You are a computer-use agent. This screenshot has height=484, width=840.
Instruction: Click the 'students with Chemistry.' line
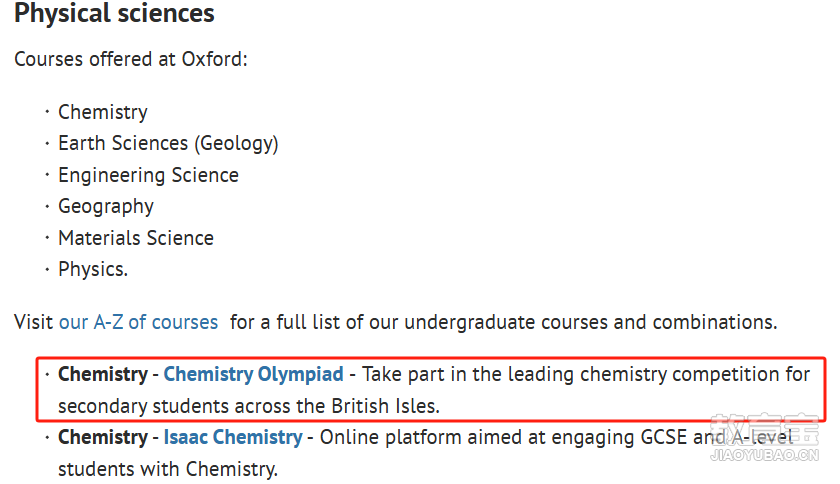pyautogui.click(x=168, y=469)
